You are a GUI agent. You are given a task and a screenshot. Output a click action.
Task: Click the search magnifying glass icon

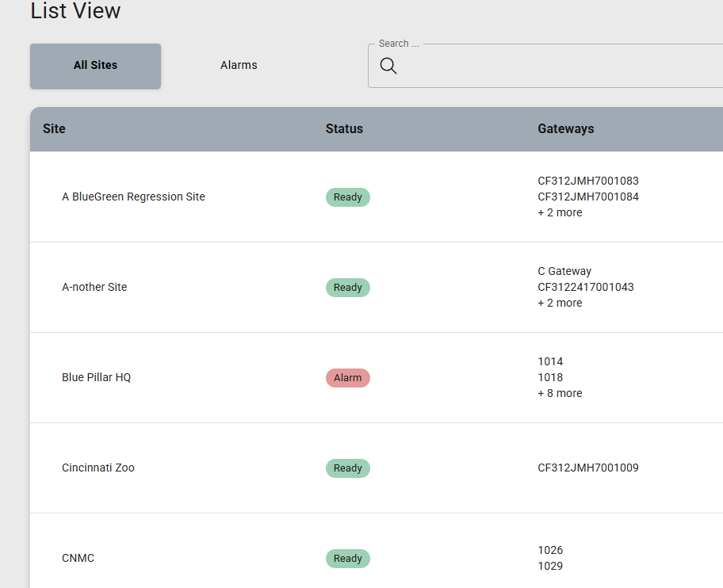pos(388,66)
